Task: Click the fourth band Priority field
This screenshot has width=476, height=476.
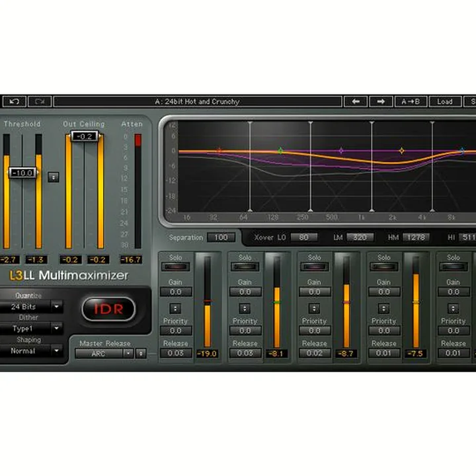Action: [x=384, y=331]
